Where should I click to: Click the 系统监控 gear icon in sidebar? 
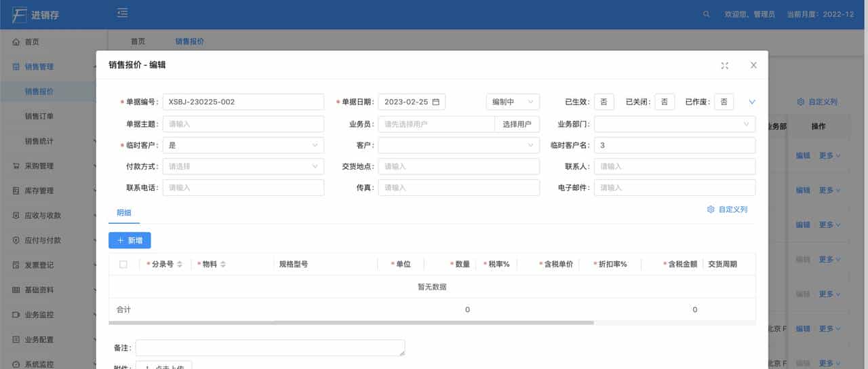pyautogui.click(x=16, y=364)
